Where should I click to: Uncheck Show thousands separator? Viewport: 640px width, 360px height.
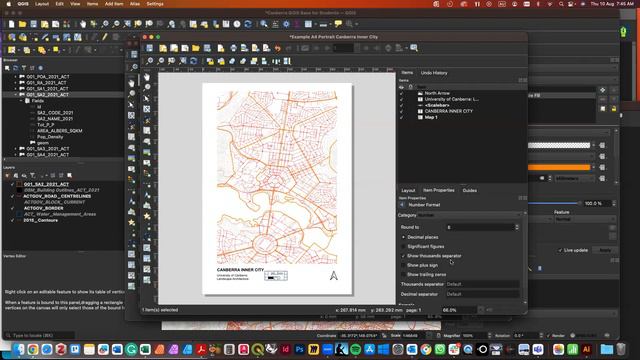coord(403,256)
